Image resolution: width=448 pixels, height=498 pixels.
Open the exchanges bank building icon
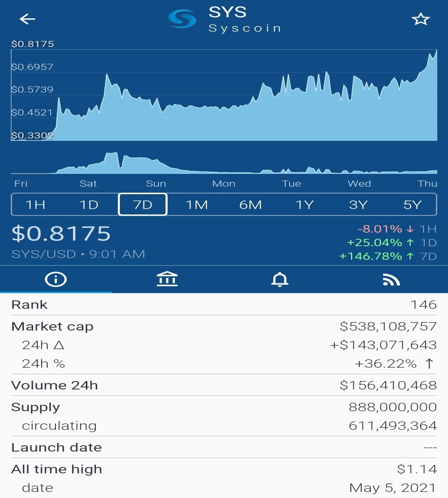pos(167,279)
